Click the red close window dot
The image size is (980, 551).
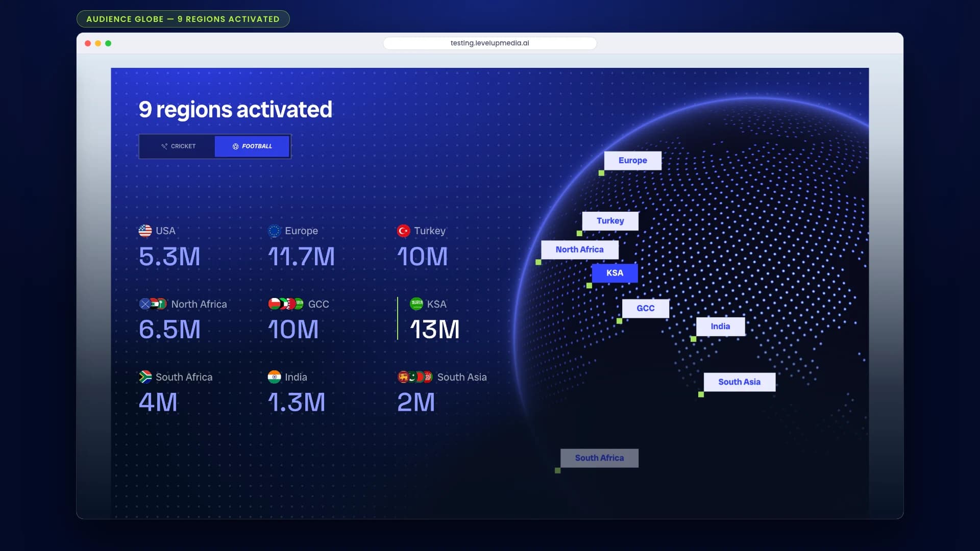(88, 43)
